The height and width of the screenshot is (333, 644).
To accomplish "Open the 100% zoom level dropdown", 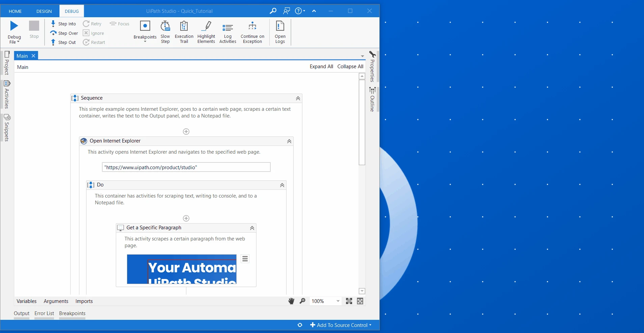I will [x=325, y=301].
